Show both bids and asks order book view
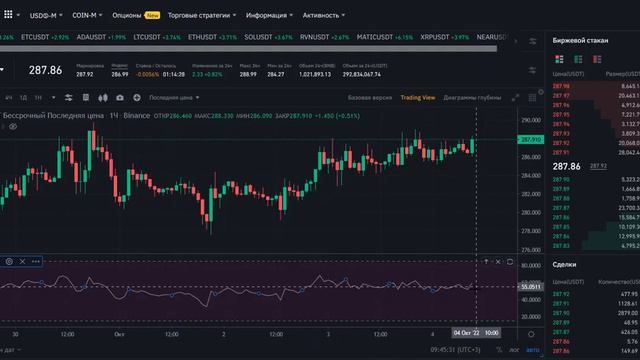The image size is (640, 360). click(559, 59)
